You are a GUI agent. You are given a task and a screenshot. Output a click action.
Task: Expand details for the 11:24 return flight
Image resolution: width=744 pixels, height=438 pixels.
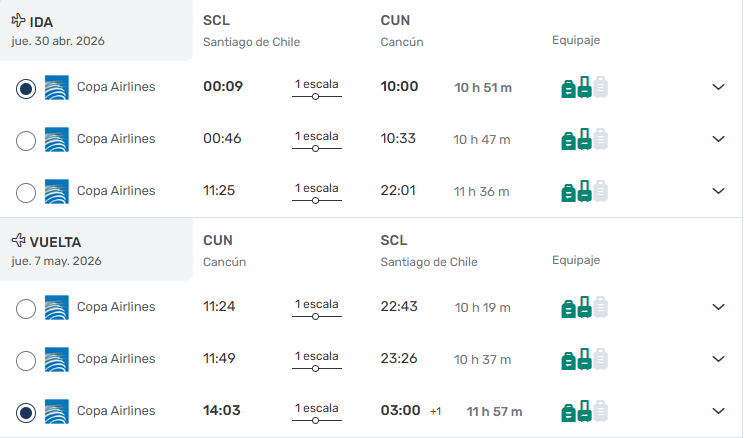coord(717,307)
